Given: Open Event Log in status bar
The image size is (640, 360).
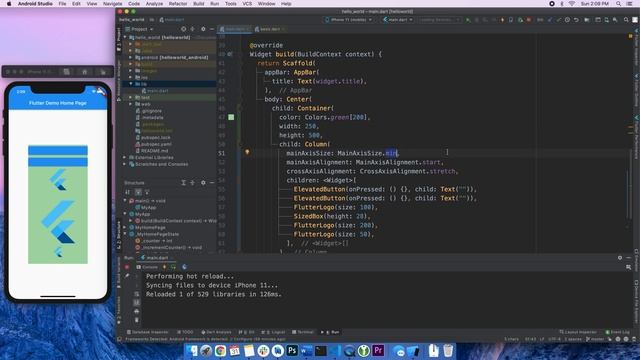Looking at the screenshot, I should pyautogui.click(x=617, y=332).
